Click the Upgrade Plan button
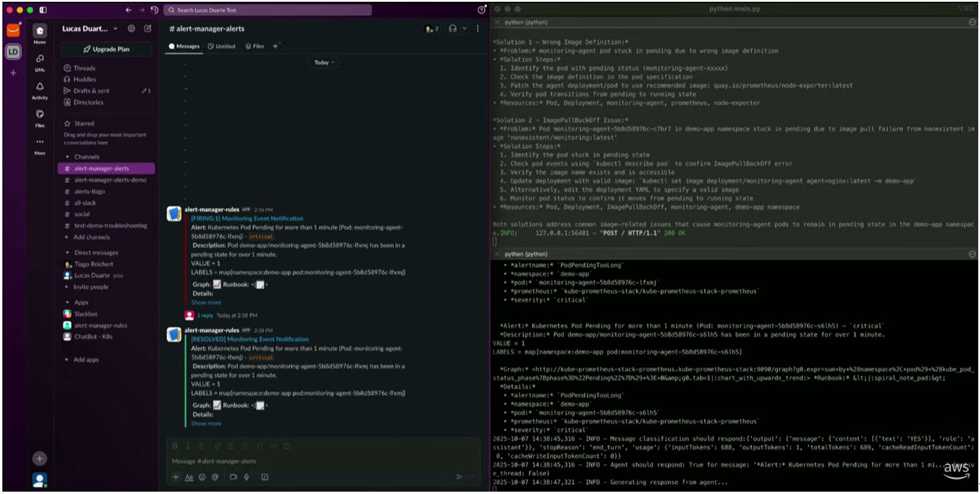 click(106, 49)
